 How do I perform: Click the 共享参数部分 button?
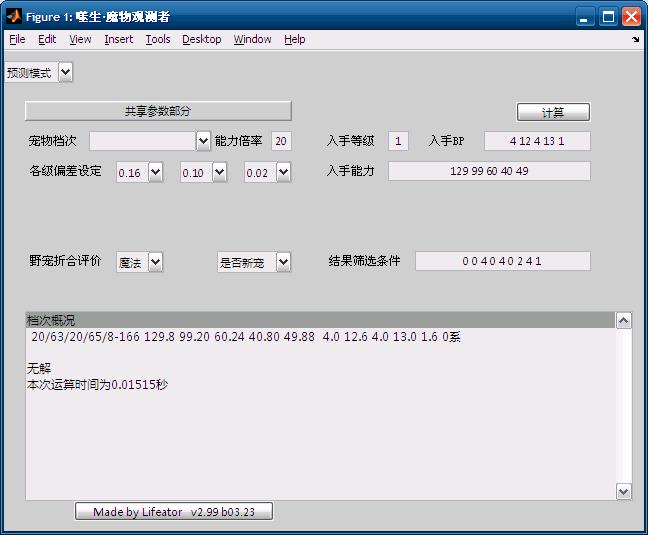tap(158, 111)
